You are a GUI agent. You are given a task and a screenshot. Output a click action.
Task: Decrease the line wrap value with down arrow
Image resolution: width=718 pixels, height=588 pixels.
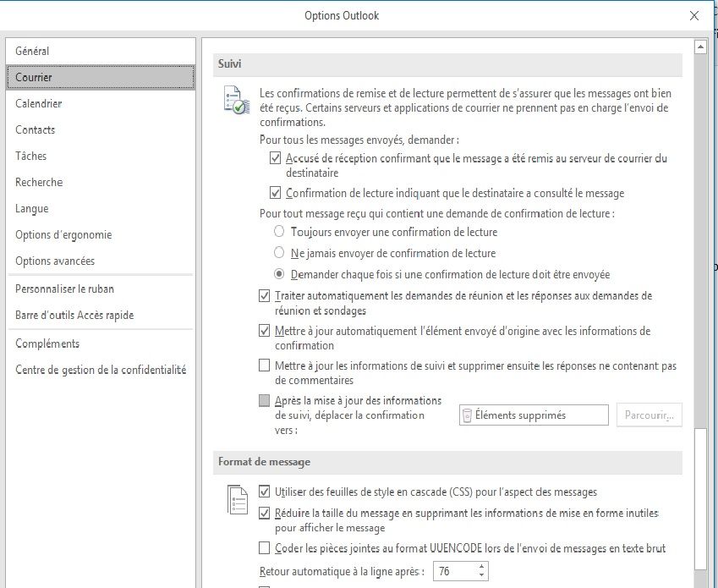481,575
